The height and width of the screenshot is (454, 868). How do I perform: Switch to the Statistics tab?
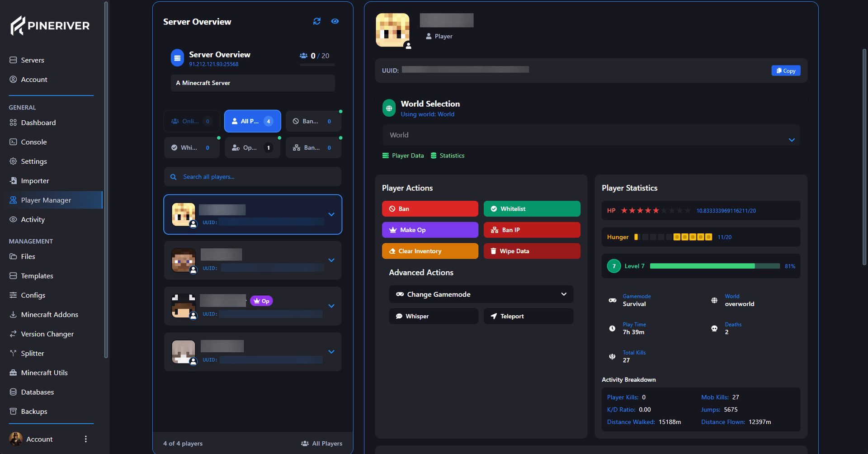pyautogui.click(x=448, y=156)
